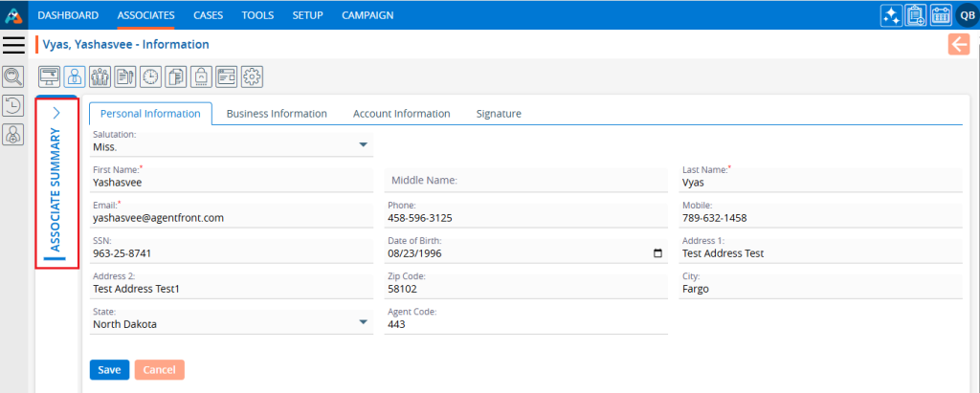Open the Salutation dropdown
This screenshot has height=393, width=980.
tap(363, 145)
